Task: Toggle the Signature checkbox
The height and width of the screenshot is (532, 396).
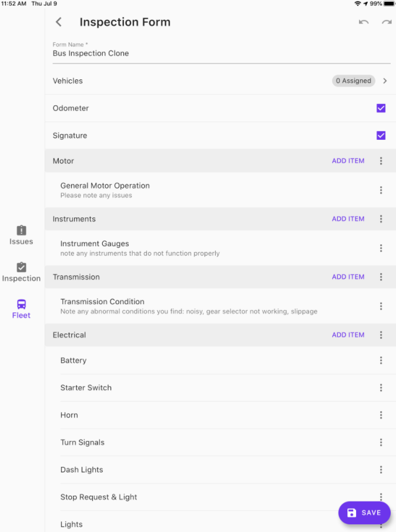Action: (381, 136)
